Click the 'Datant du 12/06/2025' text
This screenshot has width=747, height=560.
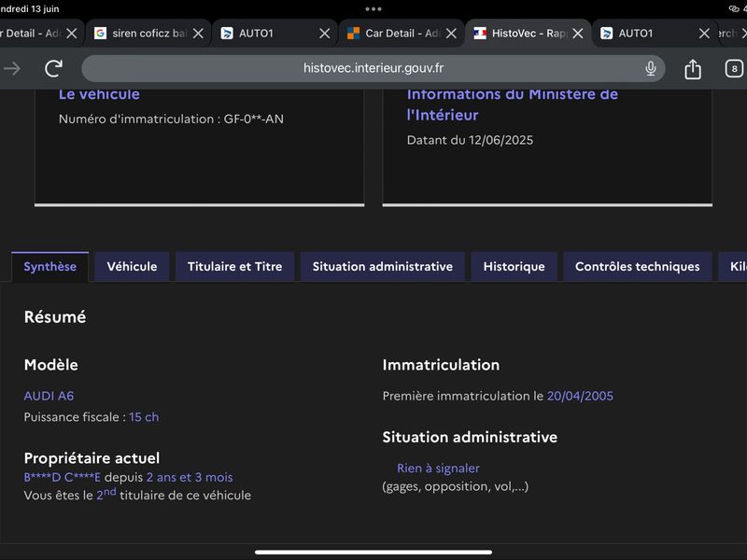pyautogui.click(x=470, y=140)
